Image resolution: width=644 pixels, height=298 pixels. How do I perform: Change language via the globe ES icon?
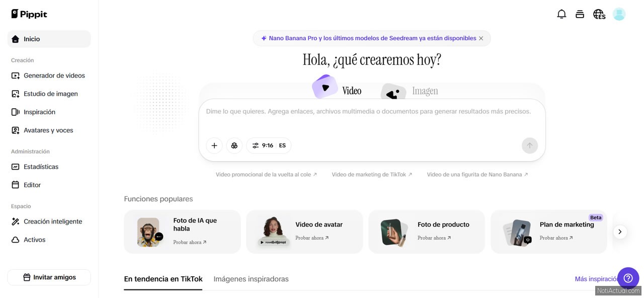(599, 14)
